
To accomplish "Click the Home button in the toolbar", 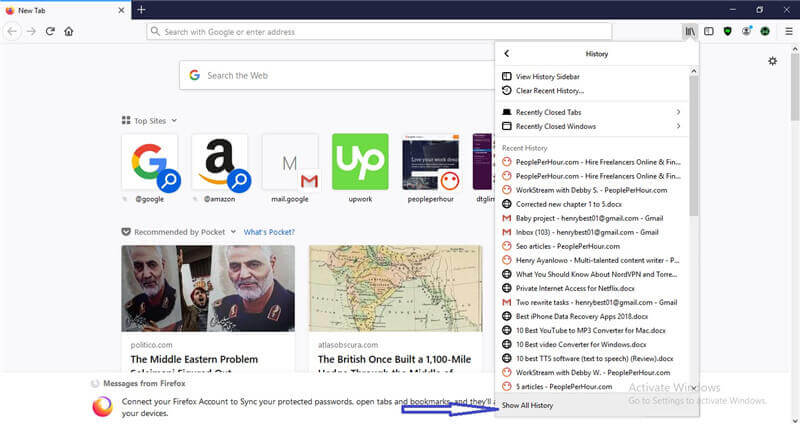I will pos(69,32).
